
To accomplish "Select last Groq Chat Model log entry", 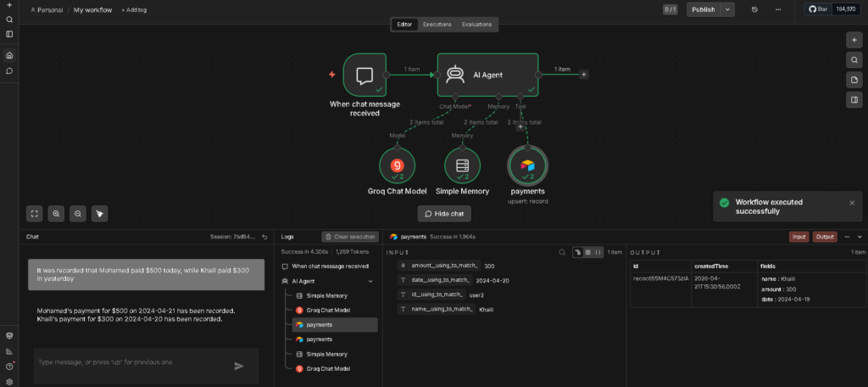I will click(335, 368).
